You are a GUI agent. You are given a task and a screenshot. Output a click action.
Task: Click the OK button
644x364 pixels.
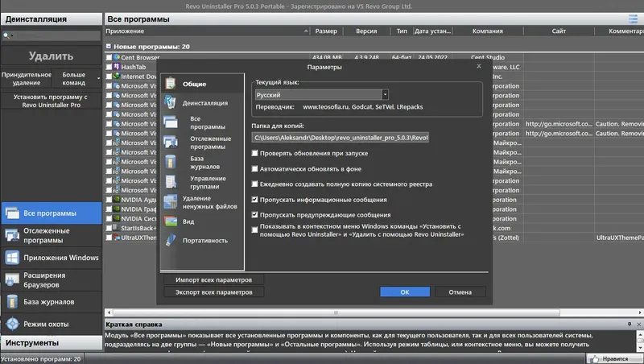405,292
